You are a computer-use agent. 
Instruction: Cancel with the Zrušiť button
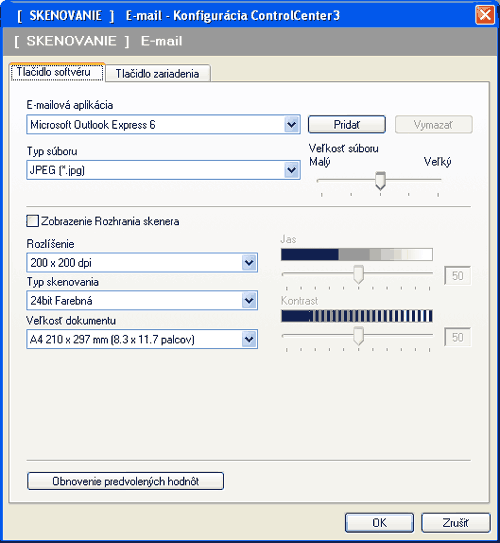click(456, 523)
